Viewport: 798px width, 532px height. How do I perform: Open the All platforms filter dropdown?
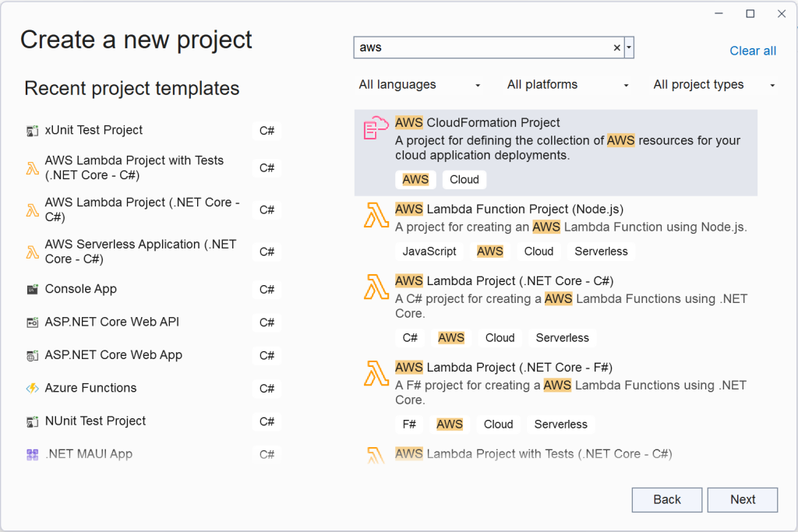point(568,85)
